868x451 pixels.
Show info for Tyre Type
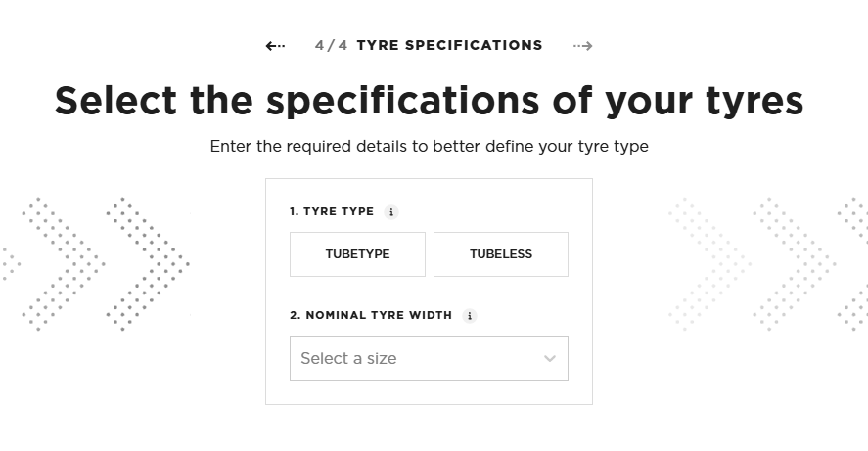(392, 212)
